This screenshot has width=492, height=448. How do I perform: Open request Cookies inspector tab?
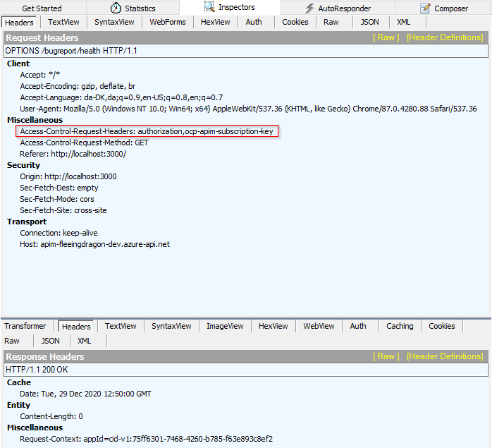[x=295, y=22]
